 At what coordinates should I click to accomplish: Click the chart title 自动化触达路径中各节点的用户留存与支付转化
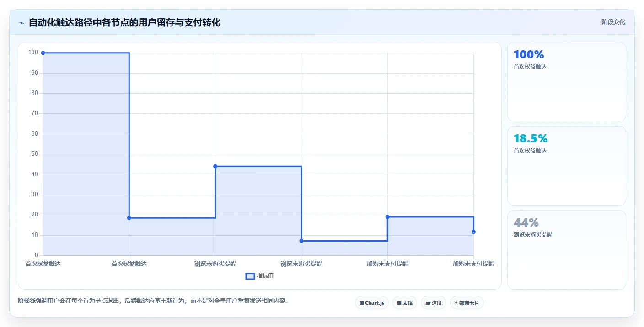pyautogui.click(x=124, y=23)
